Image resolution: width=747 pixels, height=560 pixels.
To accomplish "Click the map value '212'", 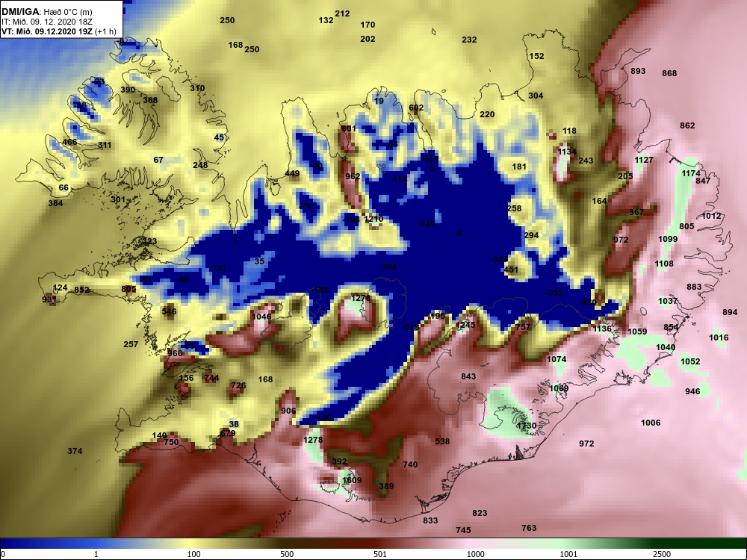I will point(342,13).
